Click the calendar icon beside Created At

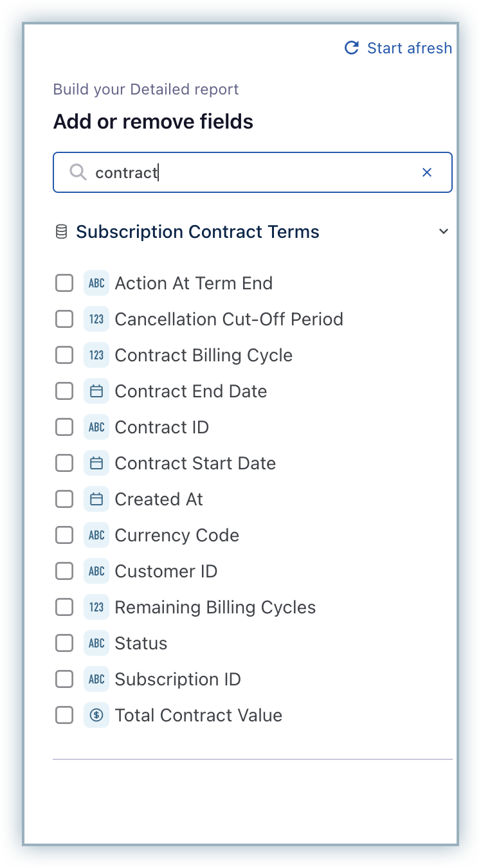(96, 499)
